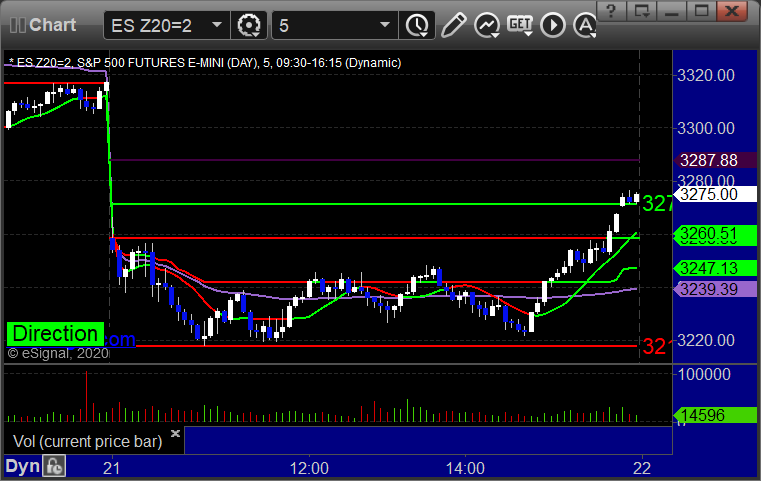
Task: Click the green 327 level label at chart edge
Action: click(657, 203)
